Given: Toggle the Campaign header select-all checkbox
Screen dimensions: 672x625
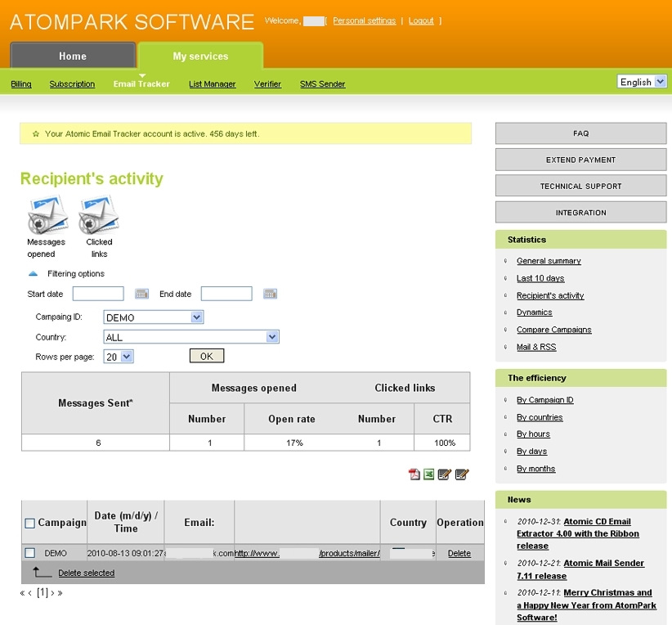Looking at the screenshot, I should pyautogui.click(x=30, y=523).
